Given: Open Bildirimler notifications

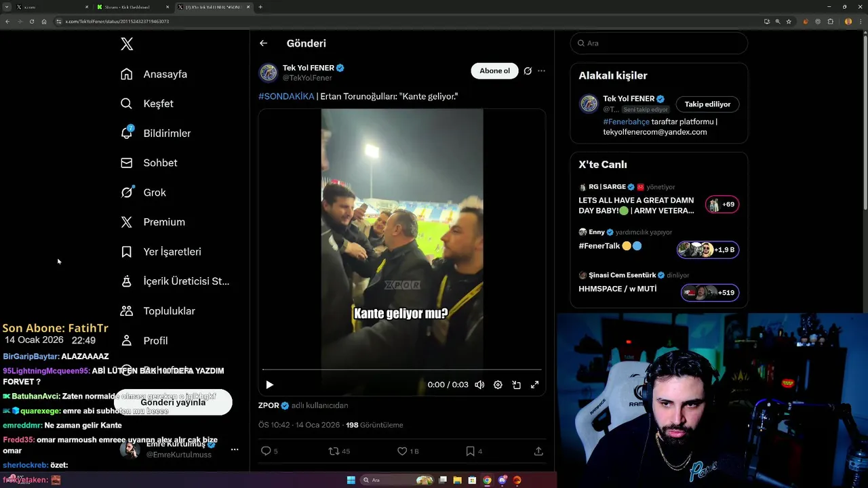Looking at the screenshot, I should point(155,134).
